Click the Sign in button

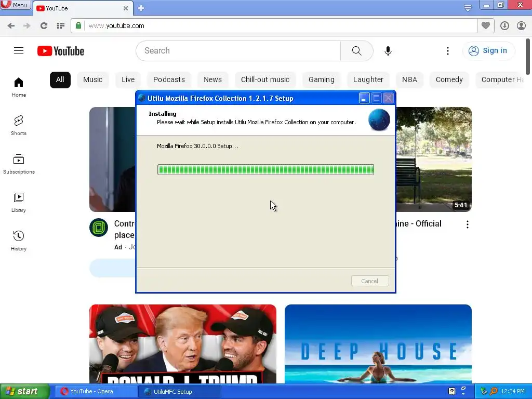click(488, 51)
